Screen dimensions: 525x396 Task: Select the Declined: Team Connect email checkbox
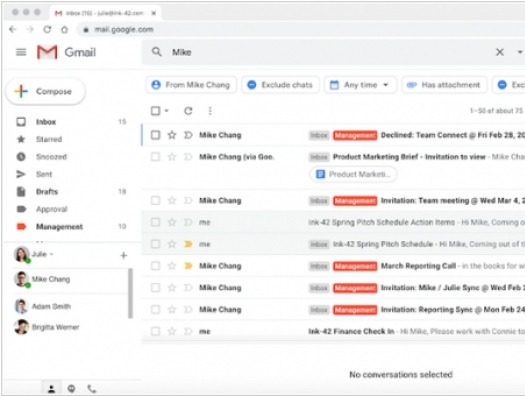coord(155,135)
